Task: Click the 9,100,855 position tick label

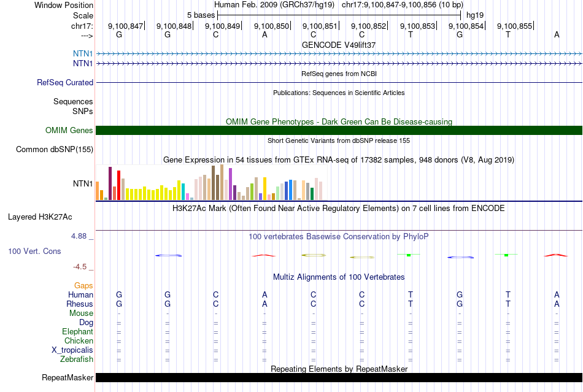Action: click(515, 26)
